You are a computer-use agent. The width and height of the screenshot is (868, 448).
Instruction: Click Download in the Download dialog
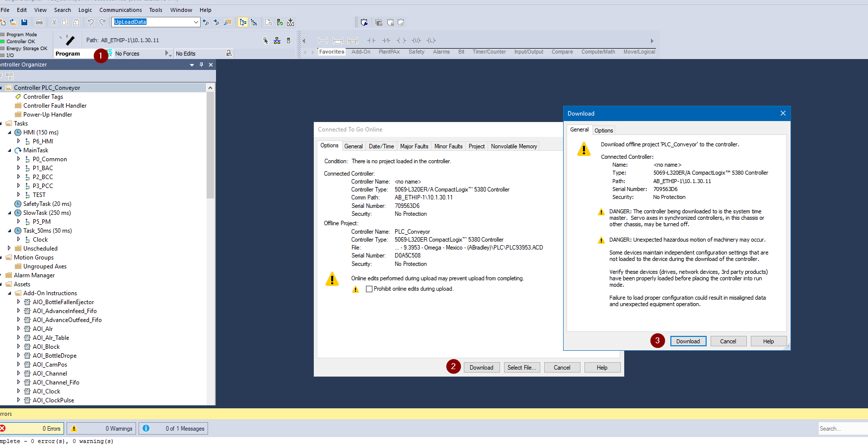click(688, 341)
